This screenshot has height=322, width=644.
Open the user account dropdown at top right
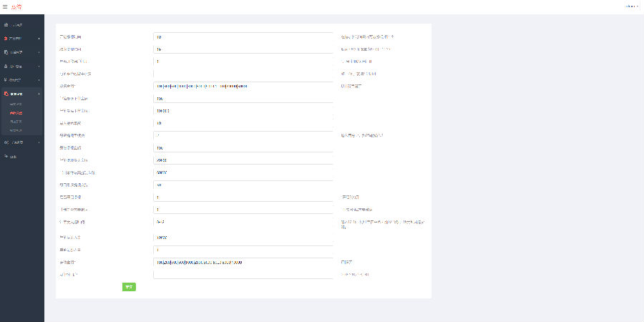click(x=632, y=6)
